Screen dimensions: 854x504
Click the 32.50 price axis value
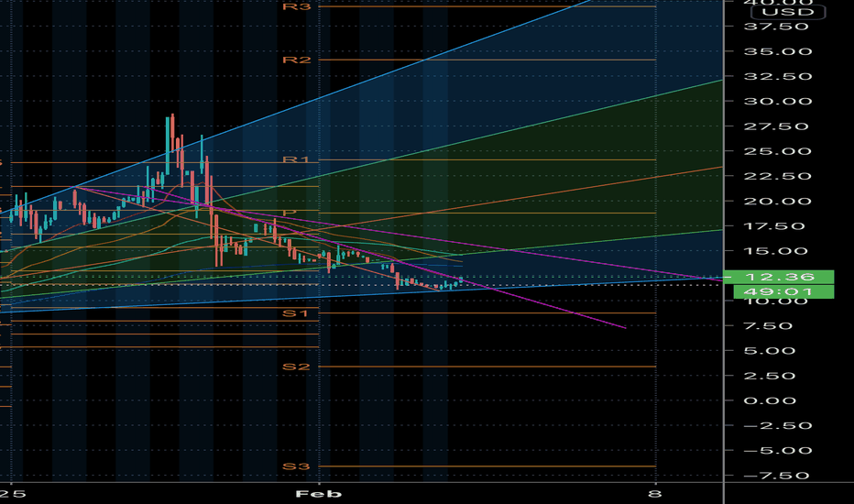coord(778,77)
